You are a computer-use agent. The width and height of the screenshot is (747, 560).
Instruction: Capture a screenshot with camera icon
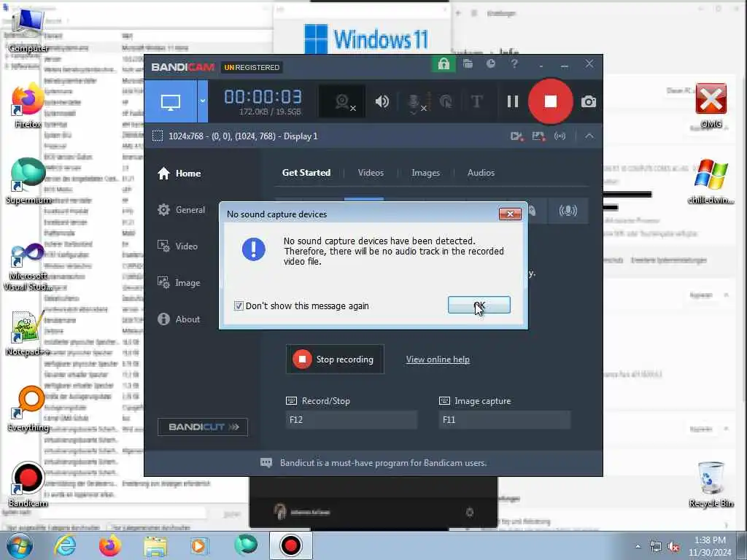click(589, 101)
